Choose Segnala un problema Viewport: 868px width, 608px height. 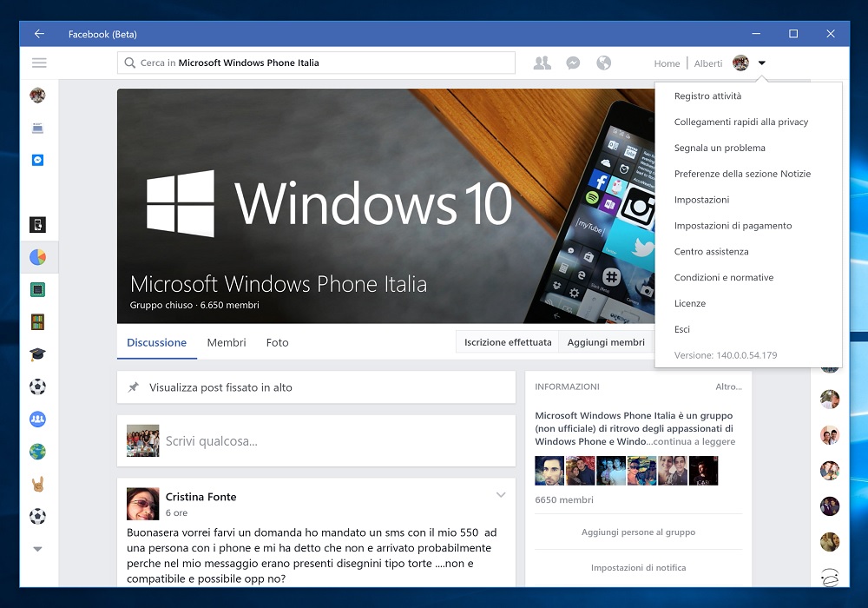pyautogui.click(x=720, y=148)
